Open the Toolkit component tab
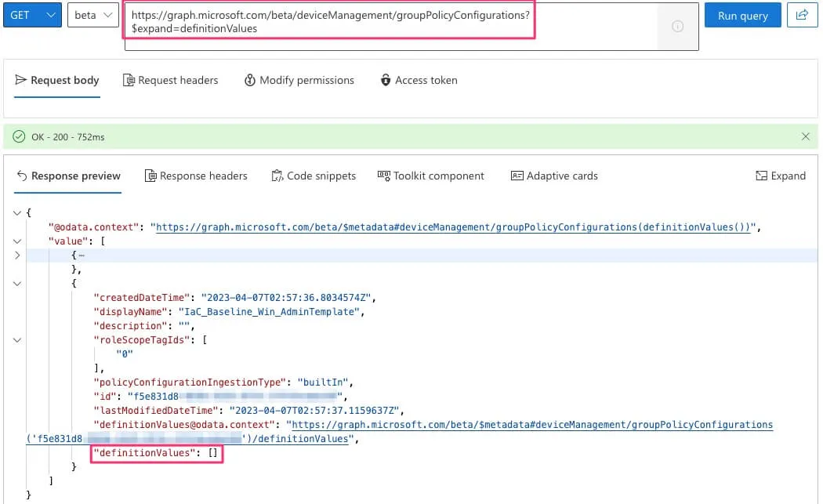 point(431,176)
